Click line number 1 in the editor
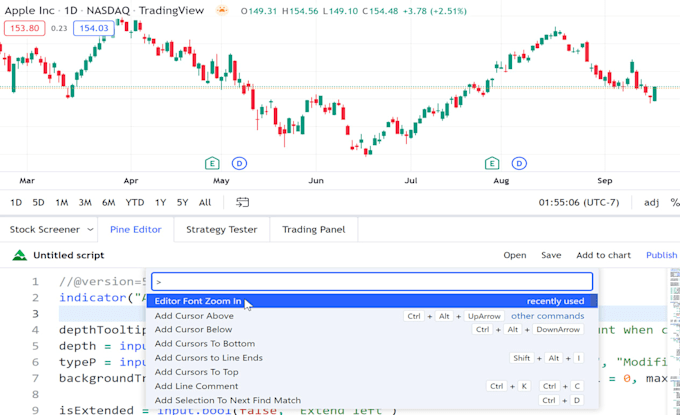The width and height of the screenshot is (680, 415). [35, 282]
